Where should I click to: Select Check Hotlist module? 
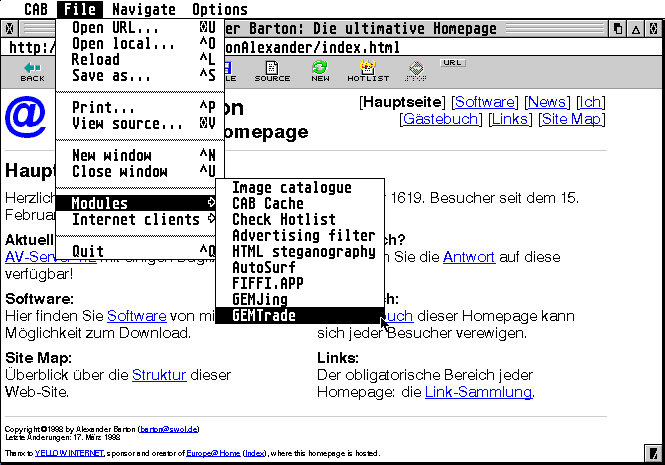(x=300, y=219)
